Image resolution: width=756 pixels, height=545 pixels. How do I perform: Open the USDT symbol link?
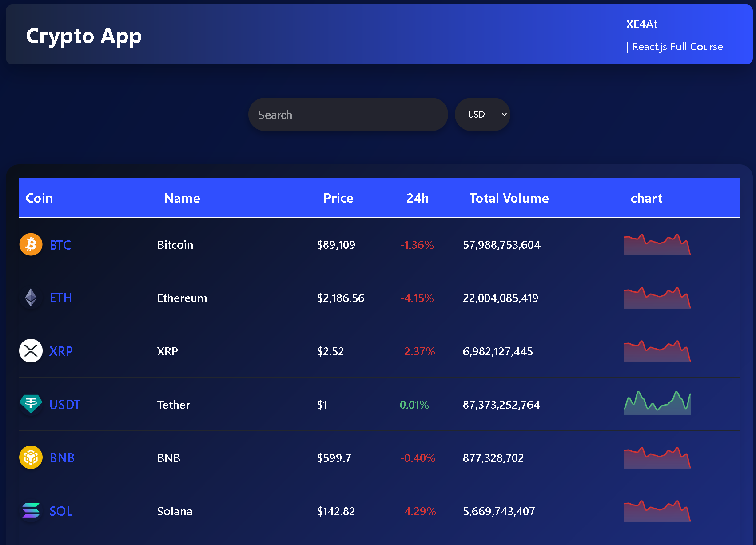(65, 405)
